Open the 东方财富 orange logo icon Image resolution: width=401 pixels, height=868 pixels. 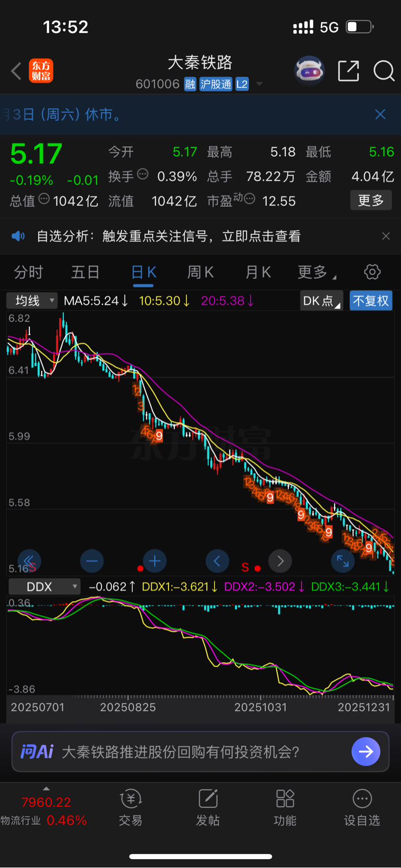[x=41, y=71]
